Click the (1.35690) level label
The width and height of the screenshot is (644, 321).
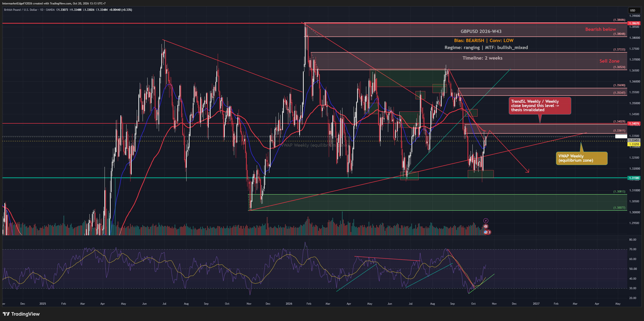pos(619,85)
